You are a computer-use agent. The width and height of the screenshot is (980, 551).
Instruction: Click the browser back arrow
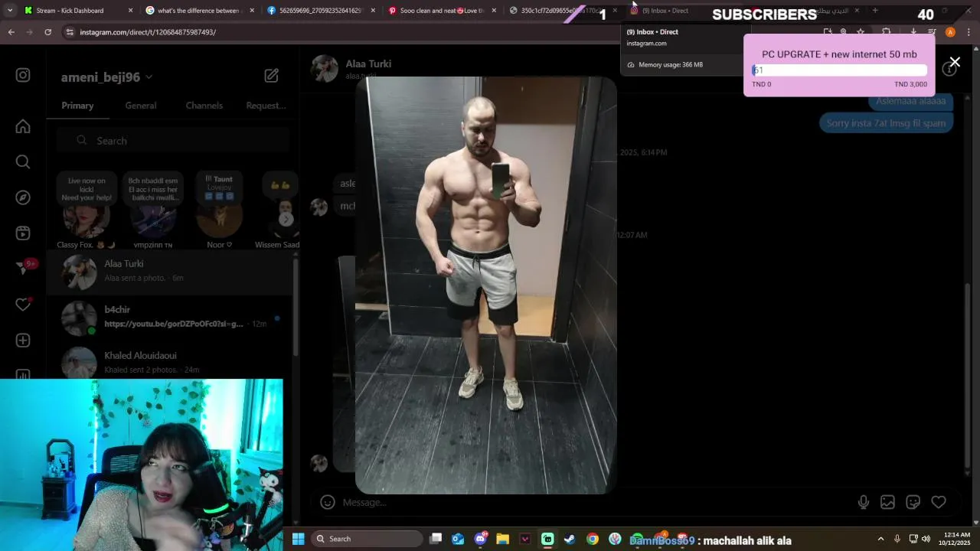[x=11, y=32]
